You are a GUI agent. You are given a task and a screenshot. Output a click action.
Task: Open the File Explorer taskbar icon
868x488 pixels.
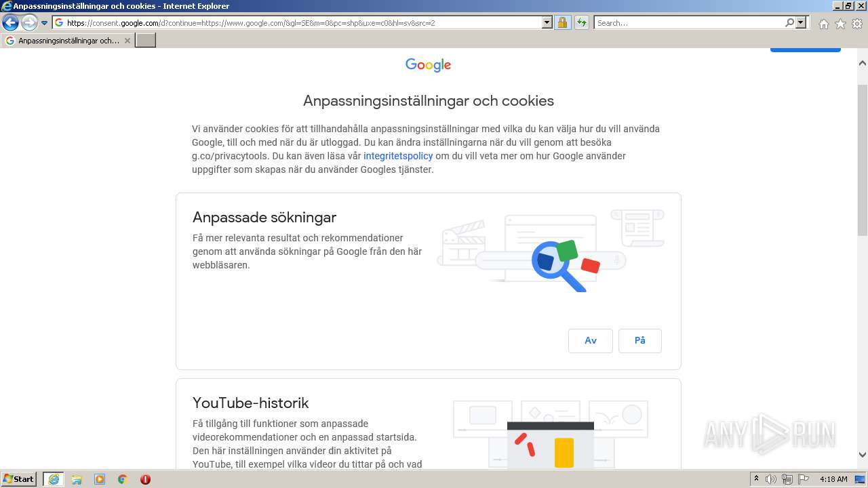tap(77, 479)
